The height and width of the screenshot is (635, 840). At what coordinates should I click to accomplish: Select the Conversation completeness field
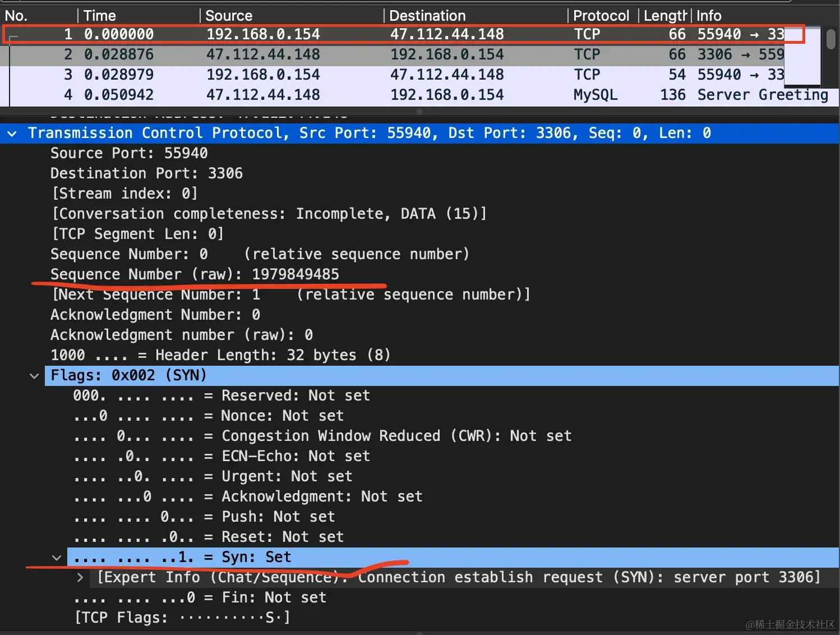click(x=269, y=214)
